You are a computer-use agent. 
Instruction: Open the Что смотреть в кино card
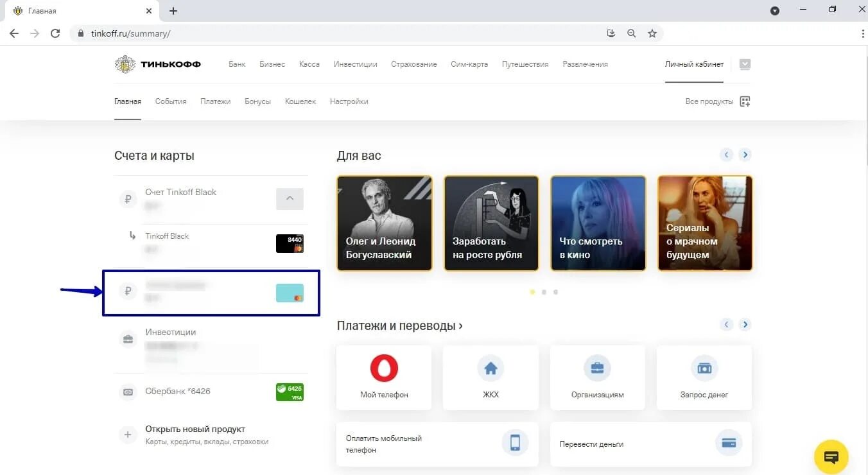(x=598, y=223)
